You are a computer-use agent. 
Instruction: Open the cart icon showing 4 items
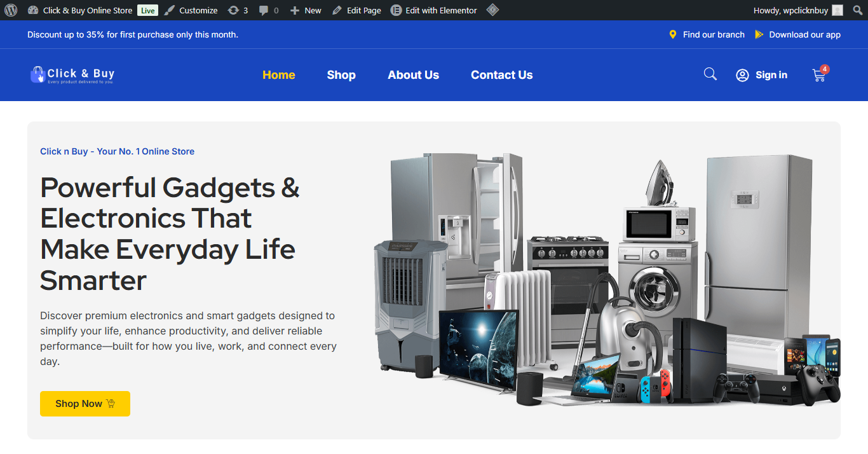(x=819, y=76)
